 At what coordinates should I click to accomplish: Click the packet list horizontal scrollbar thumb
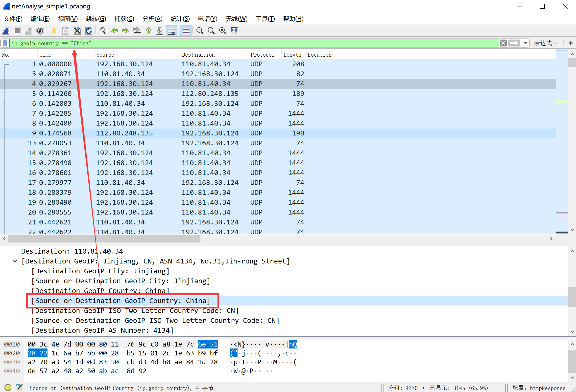point(104,239)
